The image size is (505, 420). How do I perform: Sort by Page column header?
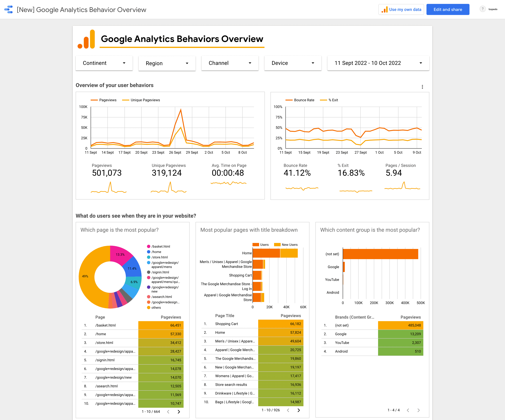[x=100, y=317]
